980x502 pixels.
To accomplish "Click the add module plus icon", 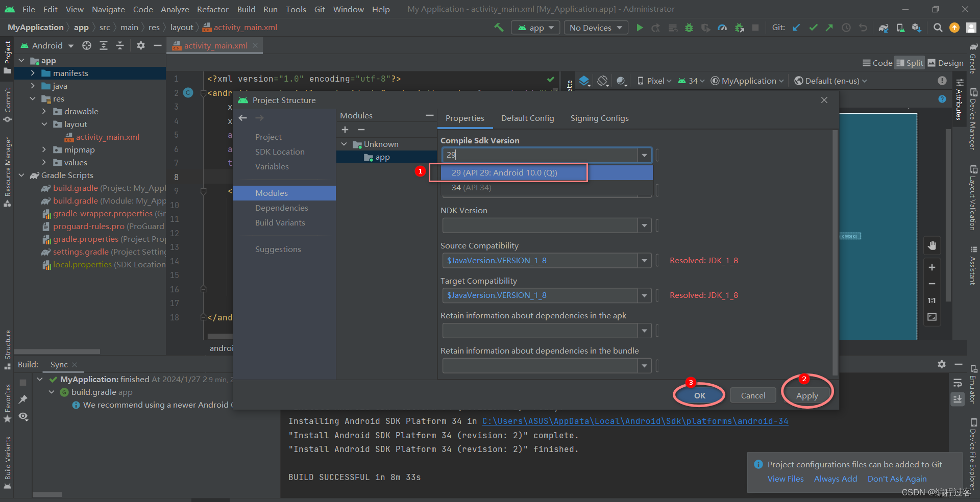I will [x=345, y=130].
